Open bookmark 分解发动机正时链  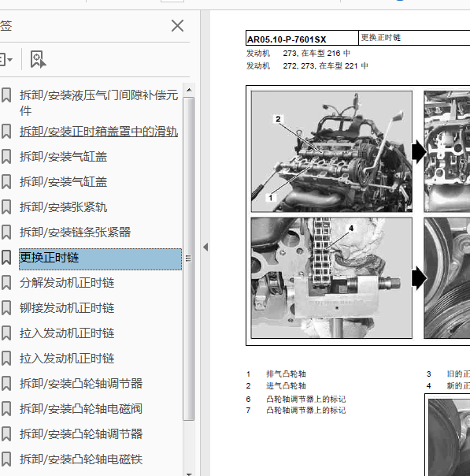[x=67, y=283]
